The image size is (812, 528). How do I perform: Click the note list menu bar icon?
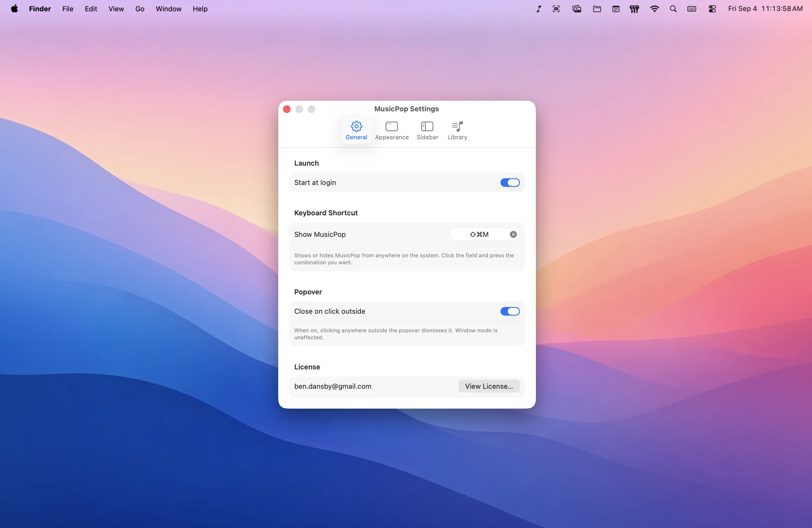click(x=615, y=9)
